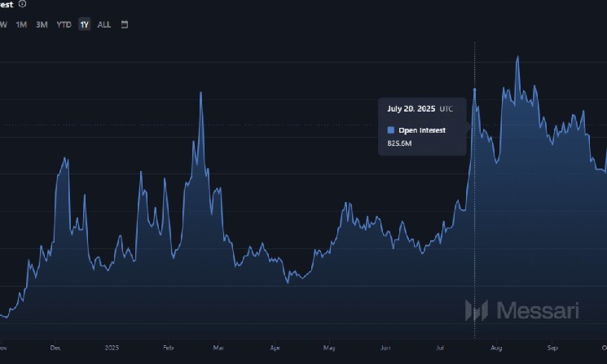Select the 3M time range
607x364 pixels.
[42, 24]
